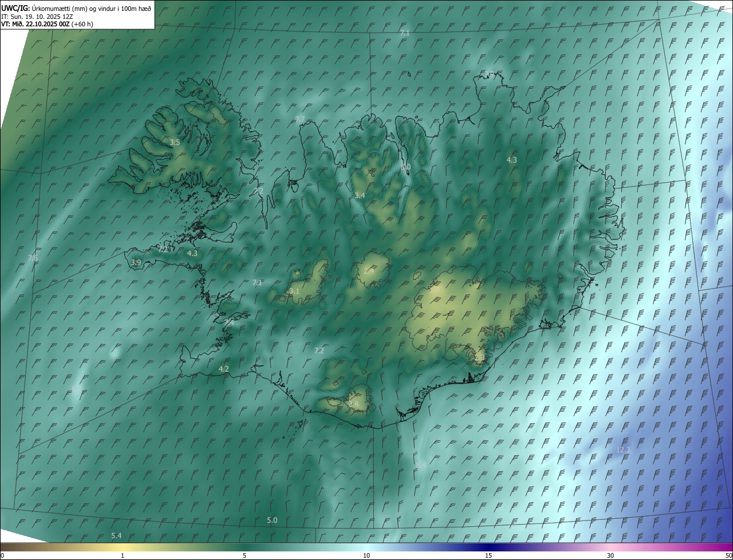
Task: Click the map value 3.1
Action: pos(294,291)
